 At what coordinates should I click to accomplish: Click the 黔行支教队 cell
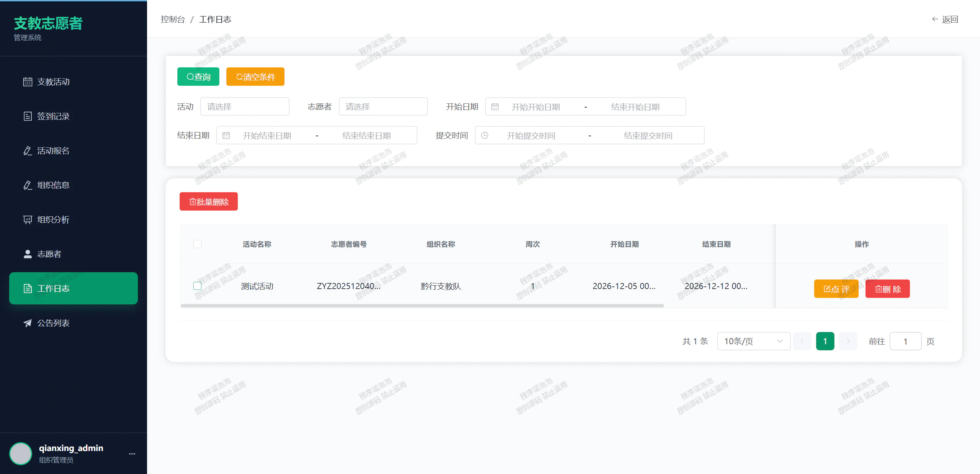[441, 286]
